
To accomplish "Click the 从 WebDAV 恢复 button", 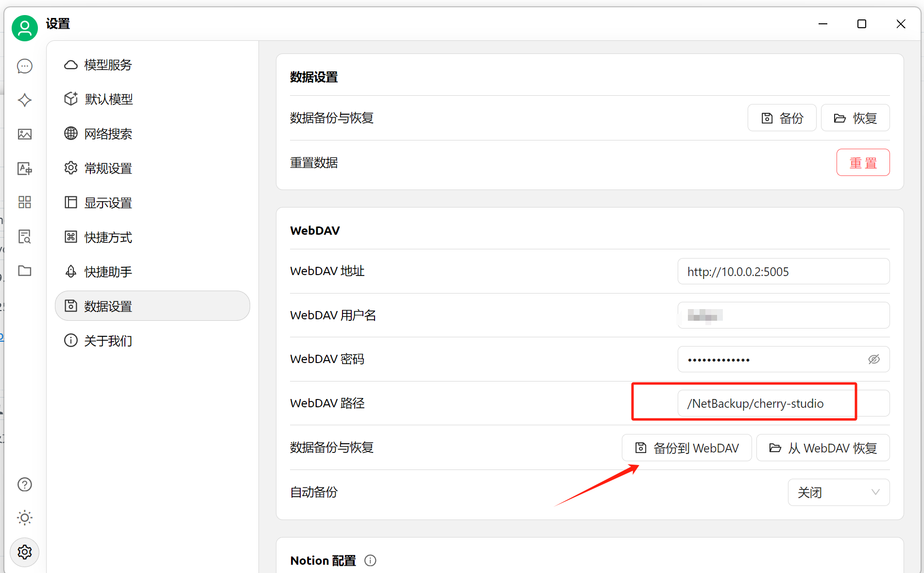I will (823, 448).
